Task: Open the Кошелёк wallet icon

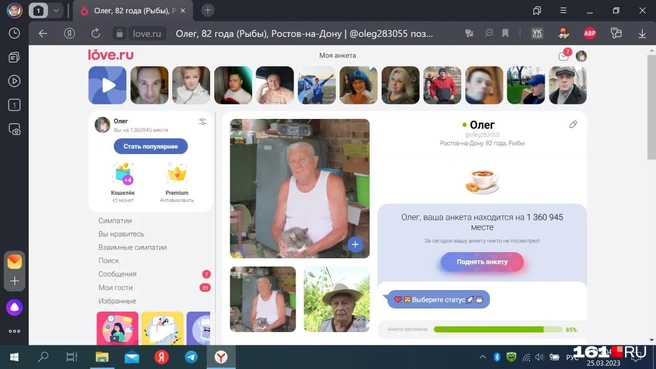Action: click(123, 174)
